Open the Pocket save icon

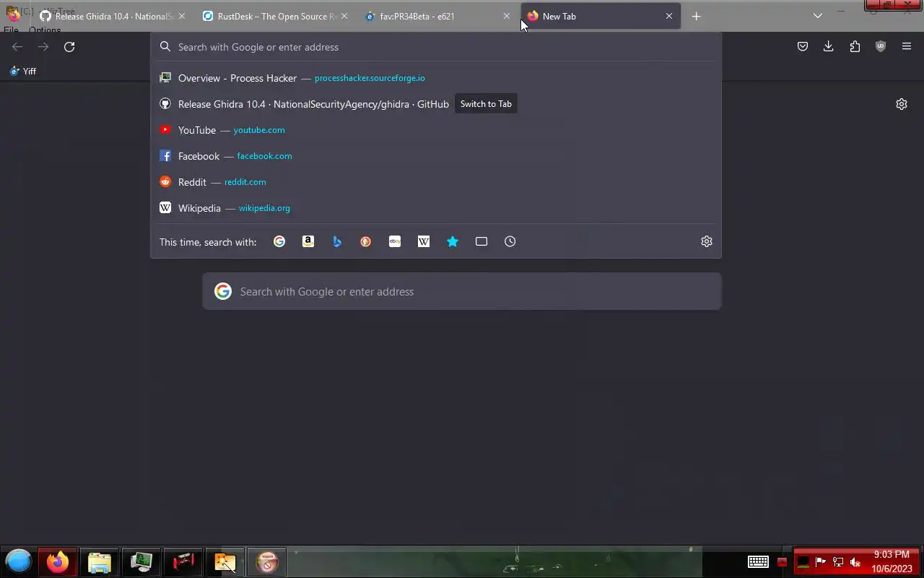pyautogui.click(x=803, y=47)
